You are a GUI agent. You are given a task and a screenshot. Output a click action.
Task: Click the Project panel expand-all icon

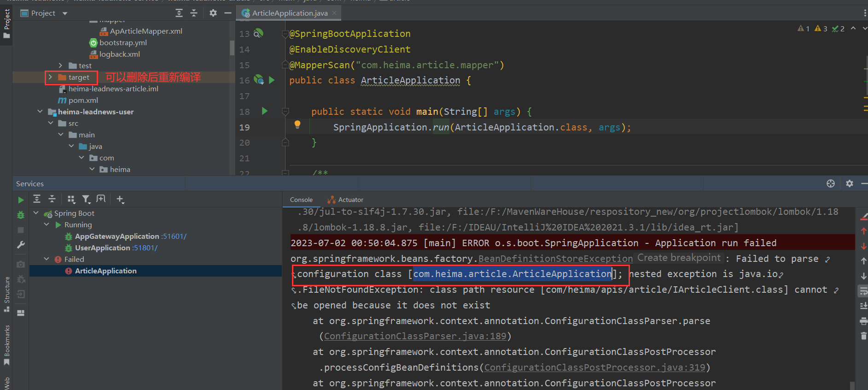pos(179,13)
